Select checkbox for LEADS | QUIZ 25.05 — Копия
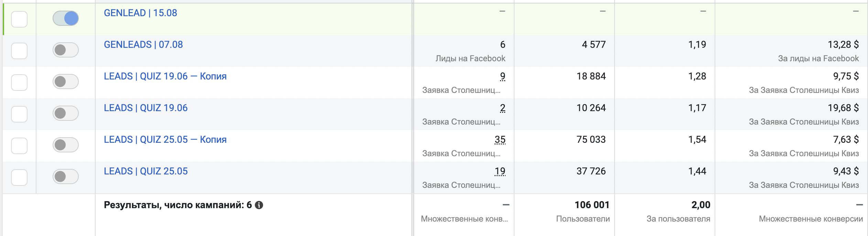This screenshot has width=868, height=236. 19,146
